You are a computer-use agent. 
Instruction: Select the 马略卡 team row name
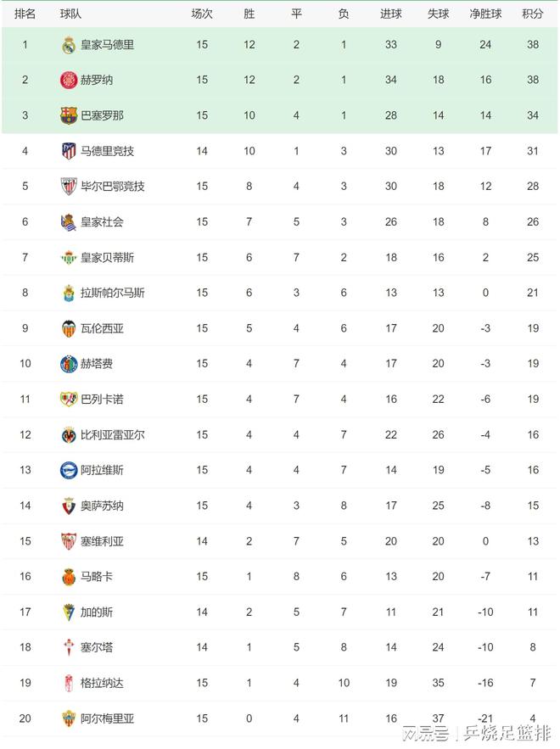97,577
